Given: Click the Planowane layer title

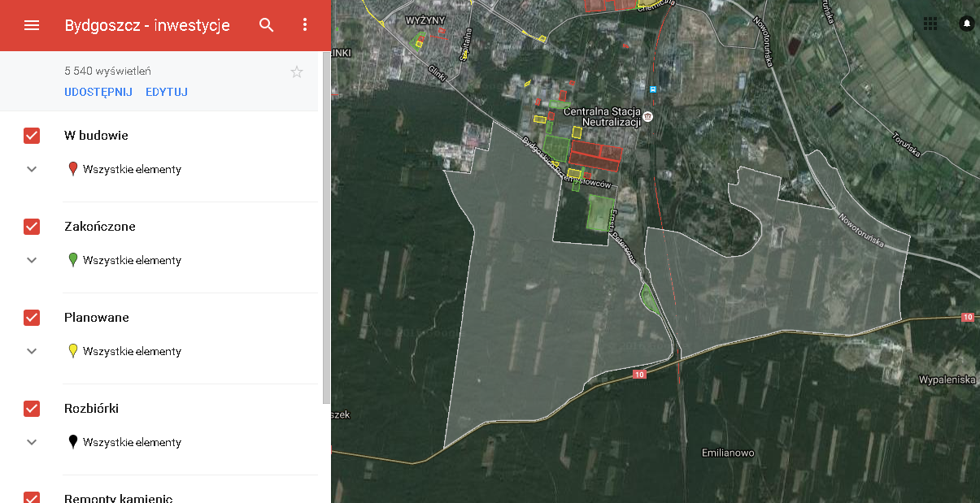Looking at the screenshot, I should click(x=97, y=318).
